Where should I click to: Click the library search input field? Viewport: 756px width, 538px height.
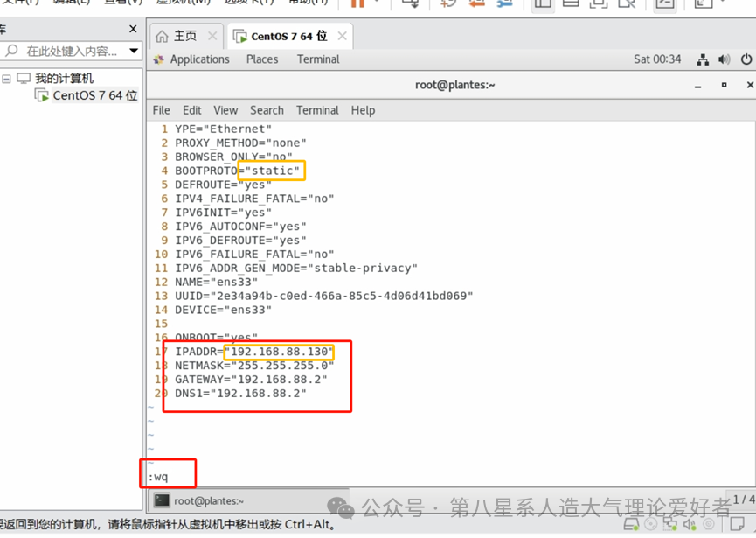coord(72,52)
